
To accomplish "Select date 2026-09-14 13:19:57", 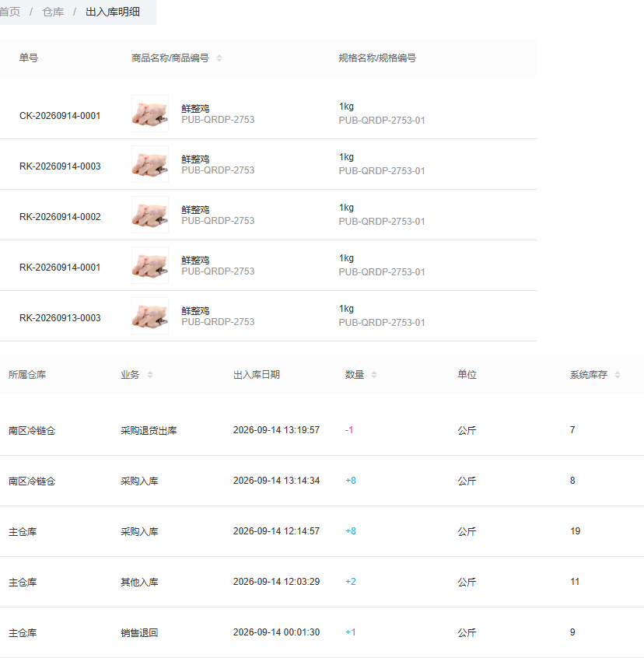I will coord(276,430).
